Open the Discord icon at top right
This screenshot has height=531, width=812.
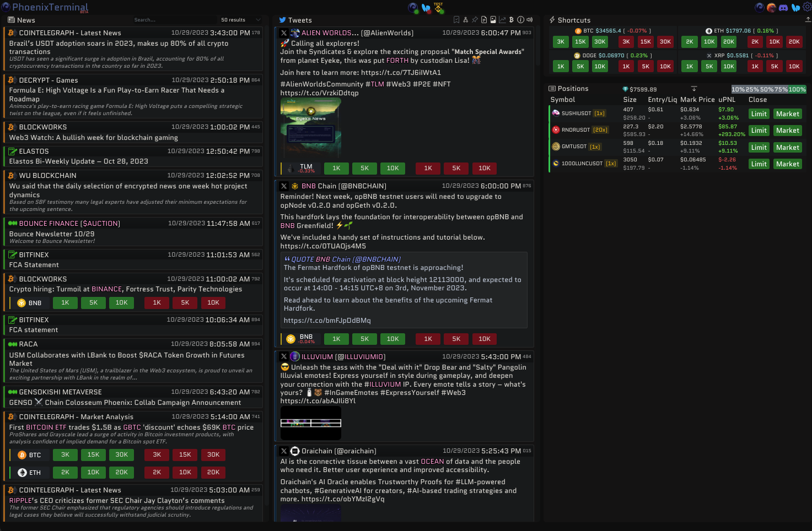click(783, 8)
